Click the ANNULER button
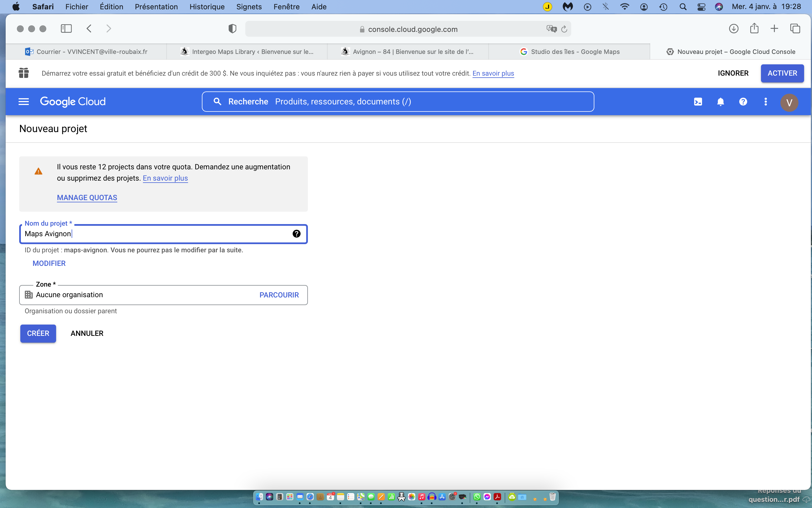The width and height of the screenshot is (812, 508). tap(87, 333)
